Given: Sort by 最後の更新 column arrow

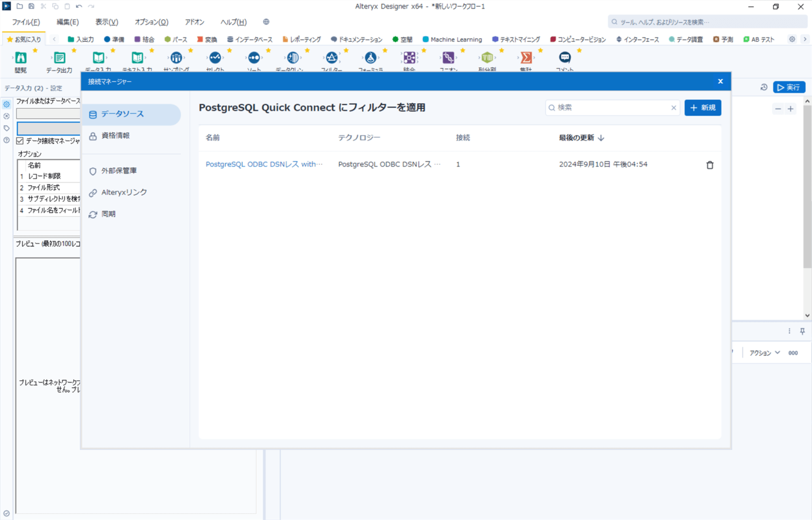Looking at the screenshot, I should (x=601, y=138).
